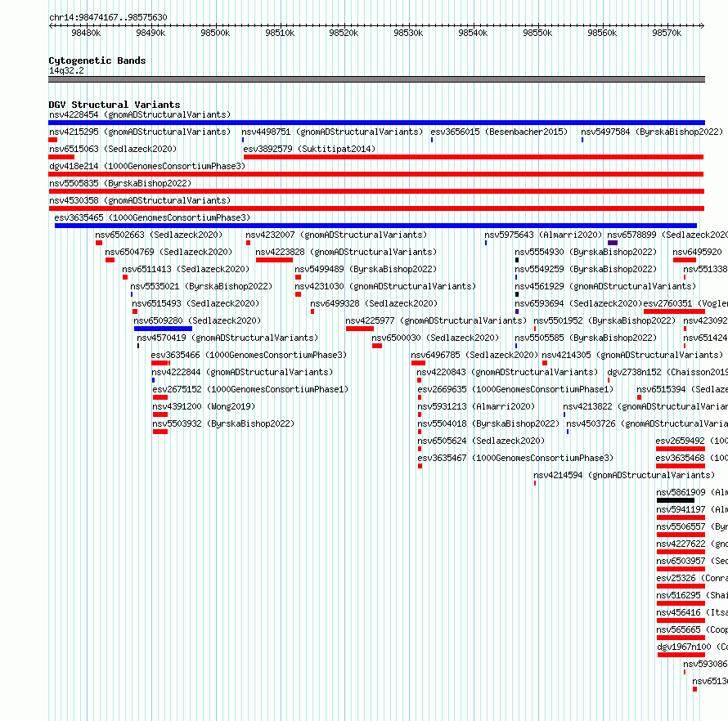Open nsv4232007 gnomAD variant label

pyautogui.click(x=336, y=235)
